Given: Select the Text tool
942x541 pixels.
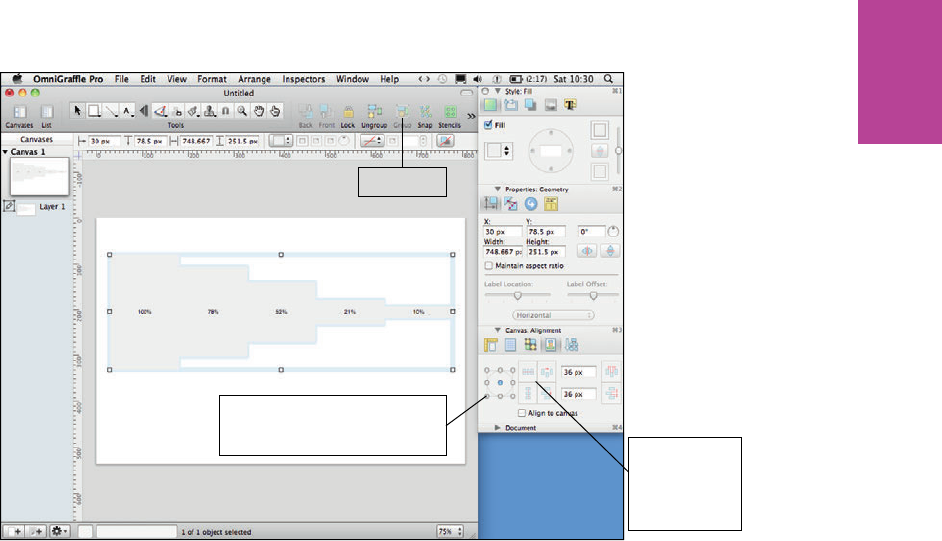Looking at the screenshot, I should click(x=127, y=110).
